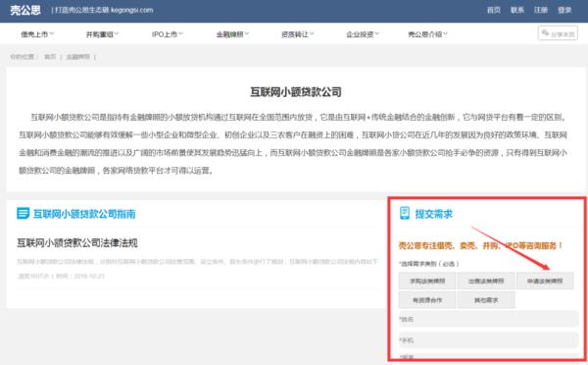
Task: Click 首页 in the breadcrumb
Action: tap(50, 57)
